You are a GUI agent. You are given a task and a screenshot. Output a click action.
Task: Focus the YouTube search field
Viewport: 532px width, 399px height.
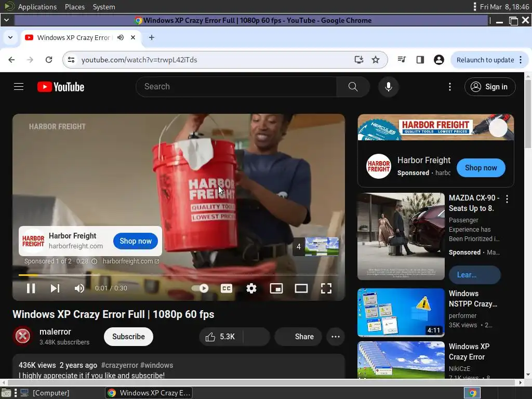(236, 87)
